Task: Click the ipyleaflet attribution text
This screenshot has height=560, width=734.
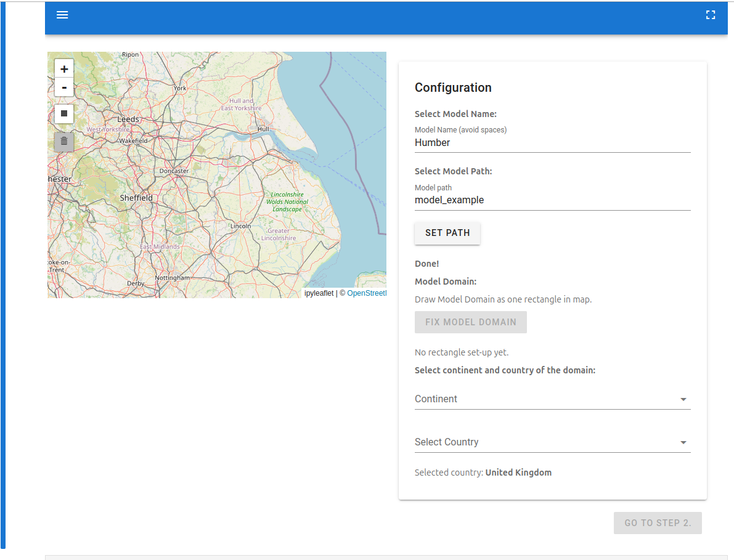Action: tap(319, 293)
